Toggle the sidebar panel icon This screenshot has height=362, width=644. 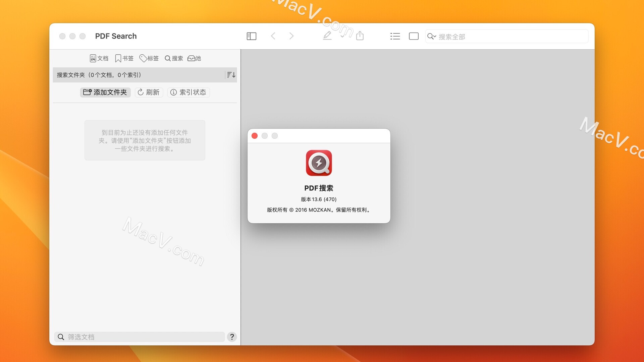(x=251, y=36)
